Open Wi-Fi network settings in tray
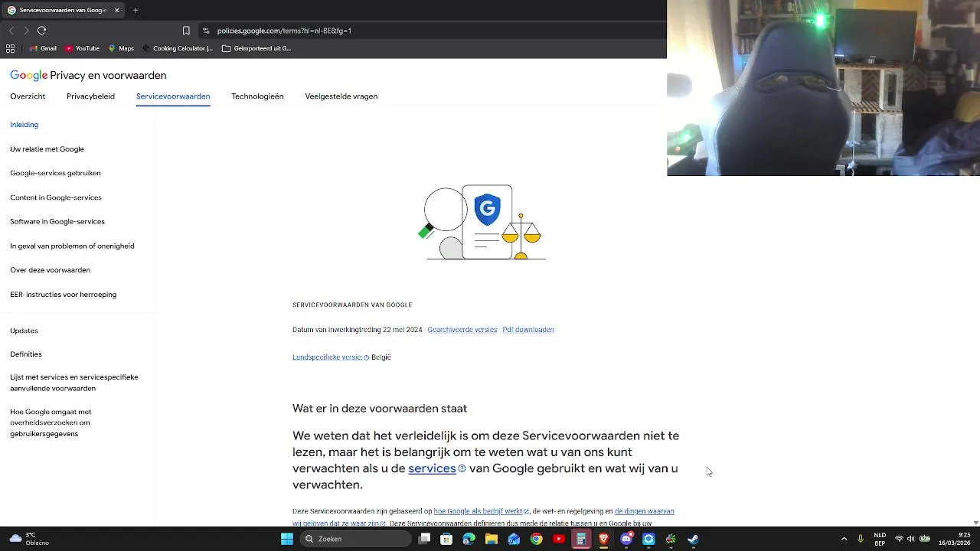980x551 pixels. 900,539
